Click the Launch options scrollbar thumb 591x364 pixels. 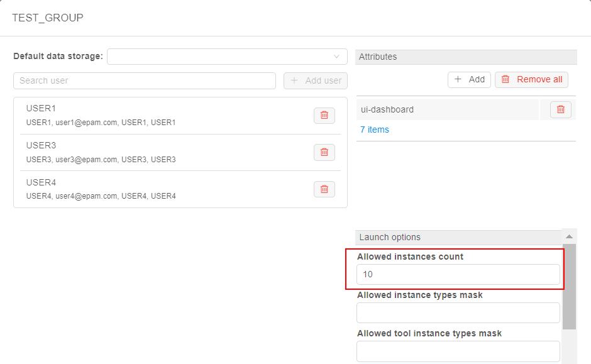pos(569,287)
